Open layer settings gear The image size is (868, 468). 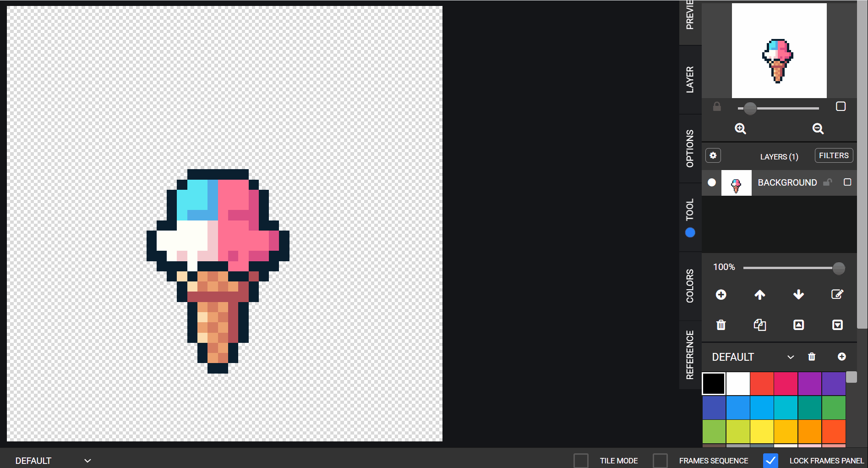[x=713, y=155]
